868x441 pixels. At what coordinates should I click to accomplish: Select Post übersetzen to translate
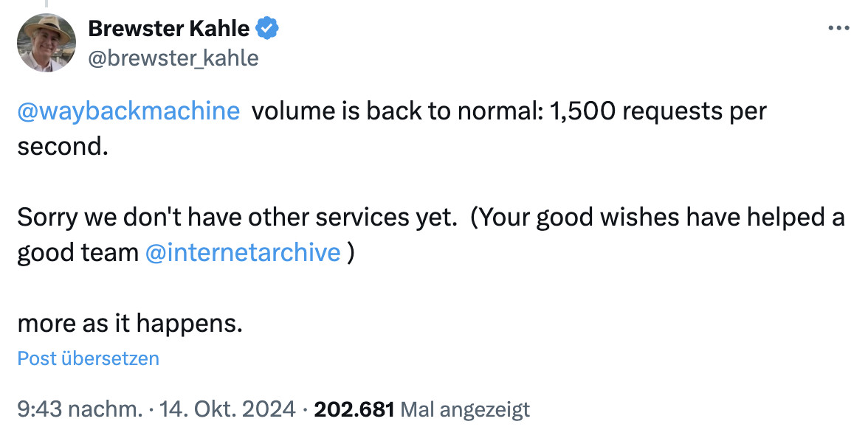coord(87,358)
